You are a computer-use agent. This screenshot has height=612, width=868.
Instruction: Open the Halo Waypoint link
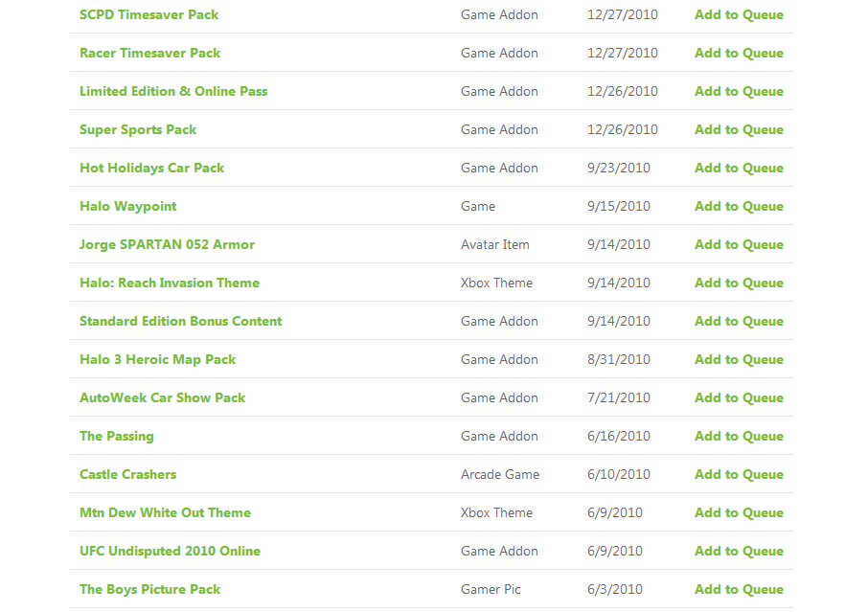point(127,207)
